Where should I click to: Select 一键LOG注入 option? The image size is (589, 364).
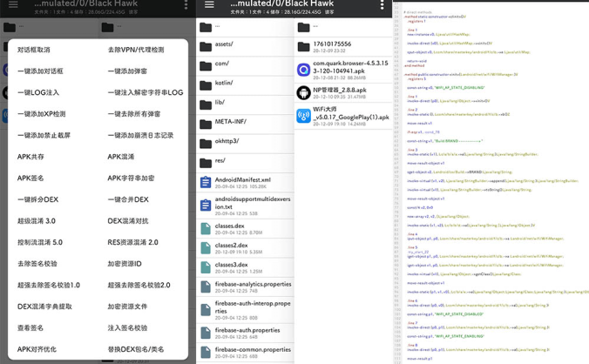(x=38, y=92)
